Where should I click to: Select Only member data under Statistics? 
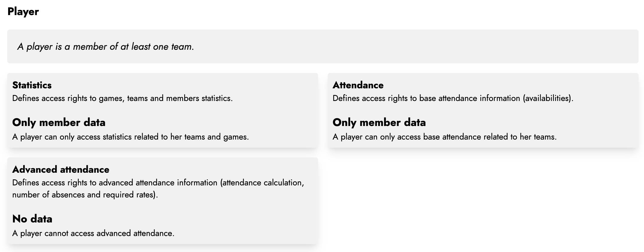tap(59, 122)
